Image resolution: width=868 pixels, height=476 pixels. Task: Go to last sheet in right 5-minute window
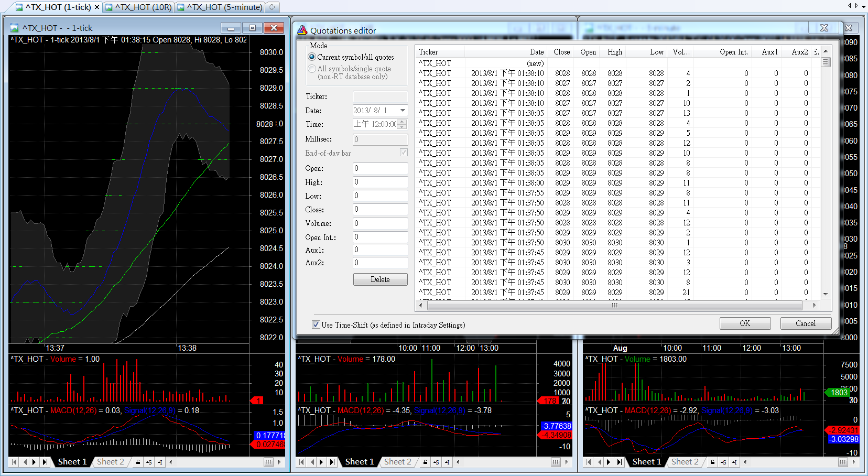click(620, 462)
